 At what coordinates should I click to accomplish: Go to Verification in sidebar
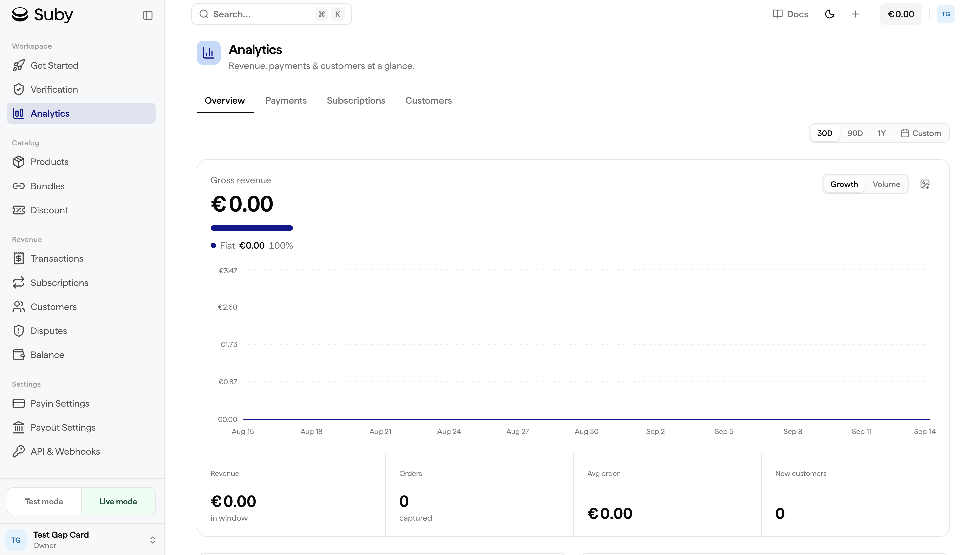tap(81, 89)
